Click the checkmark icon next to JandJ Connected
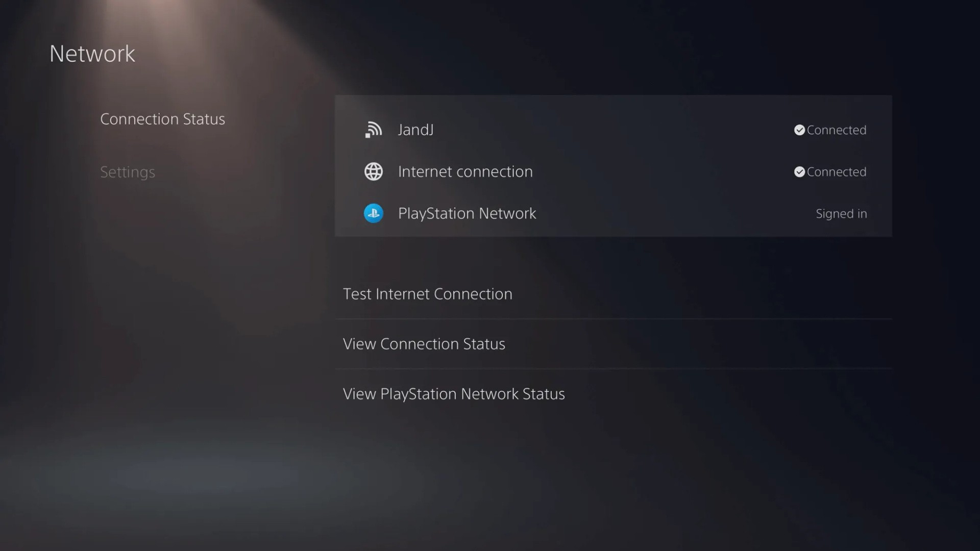The width and height of the screenshot is (980, 551). [799, 130]
